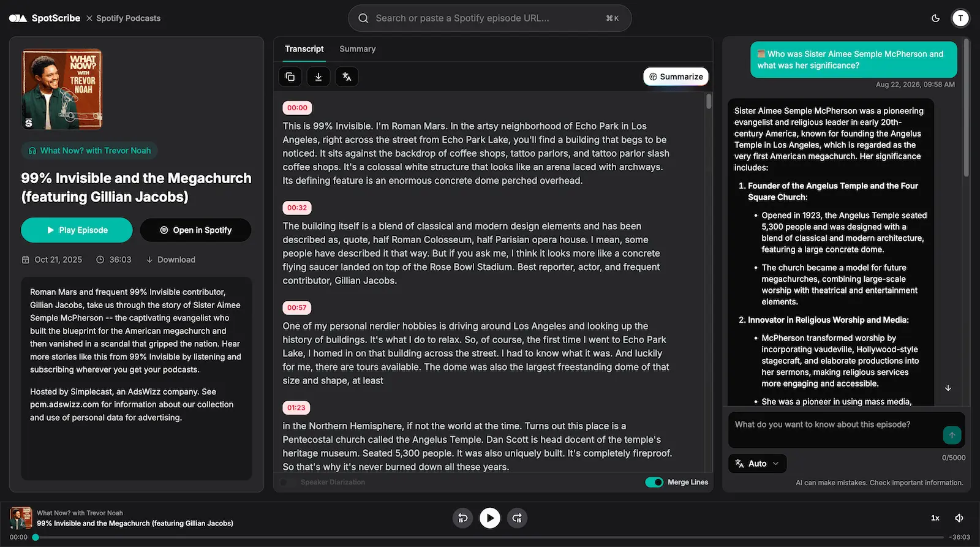Open episode in Spotify
The image size is (980, 547).
196,230
